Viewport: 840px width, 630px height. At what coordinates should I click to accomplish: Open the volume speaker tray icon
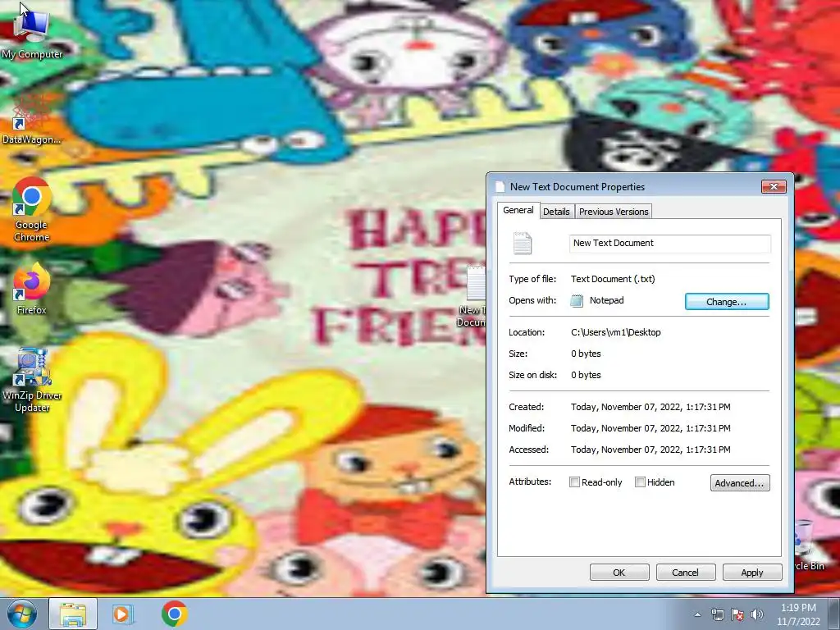(757, 615)
